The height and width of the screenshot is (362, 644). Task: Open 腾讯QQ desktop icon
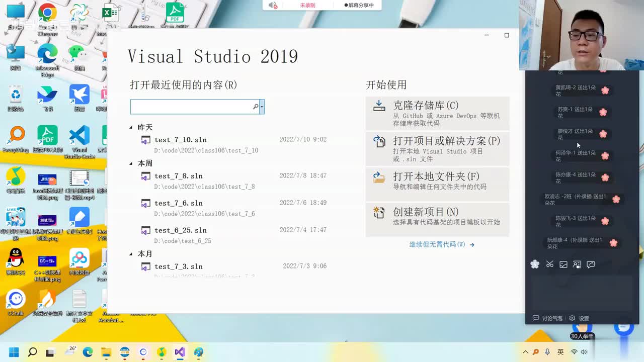tap(16, 262)
